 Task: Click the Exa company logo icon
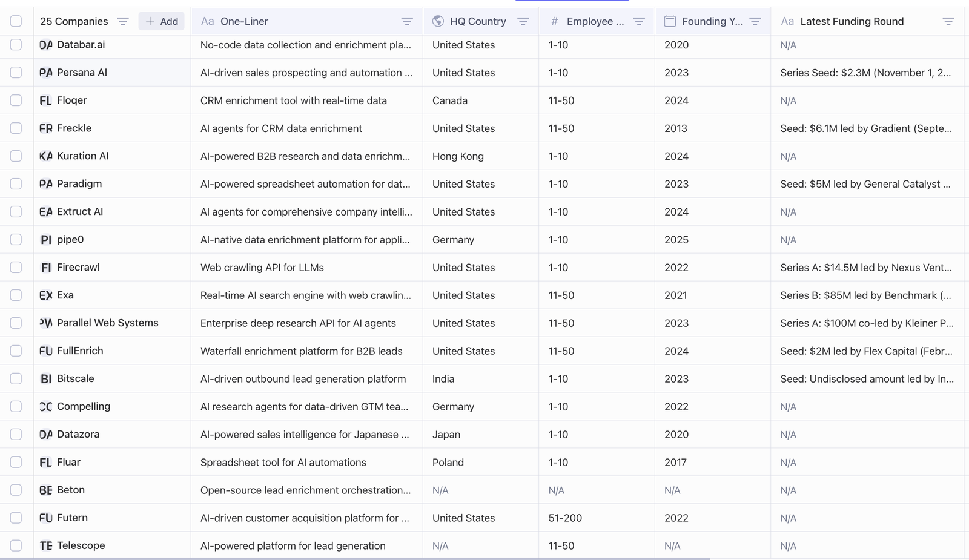point(46,295)
